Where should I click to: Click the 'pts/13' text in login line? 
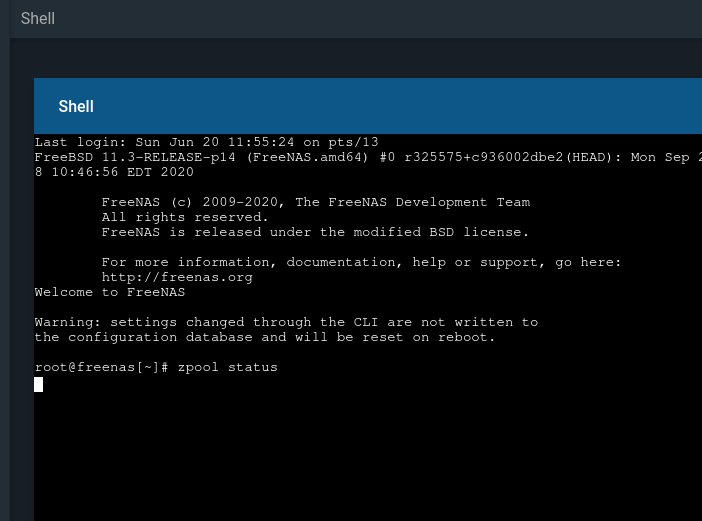pyautogui.click(x=353, y=142)
